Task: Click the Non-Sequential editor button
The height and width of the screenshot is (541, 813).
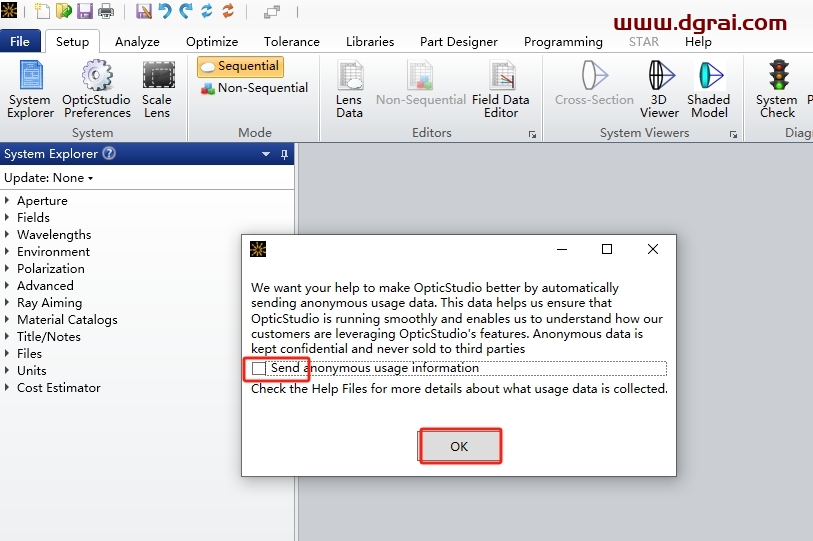Action: click(x=420, y=84)
